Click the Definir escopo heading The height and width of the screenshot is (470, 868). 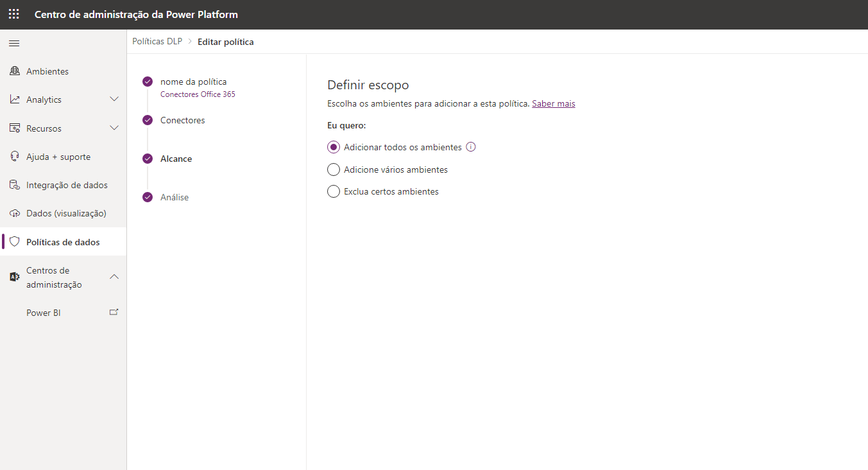pyautogui.click(x=368, y=85)
